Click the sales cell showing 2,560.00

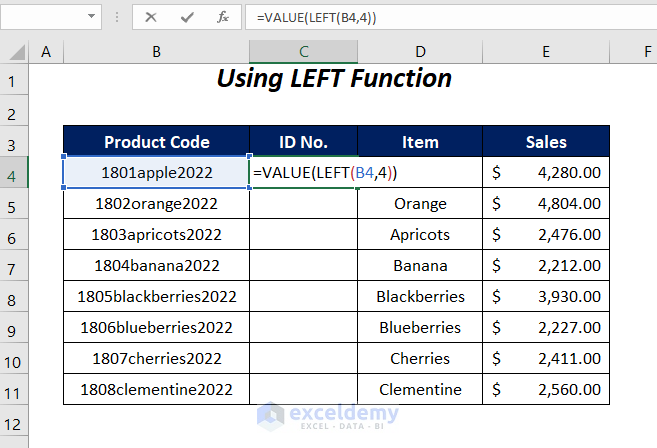coord(546,390)
